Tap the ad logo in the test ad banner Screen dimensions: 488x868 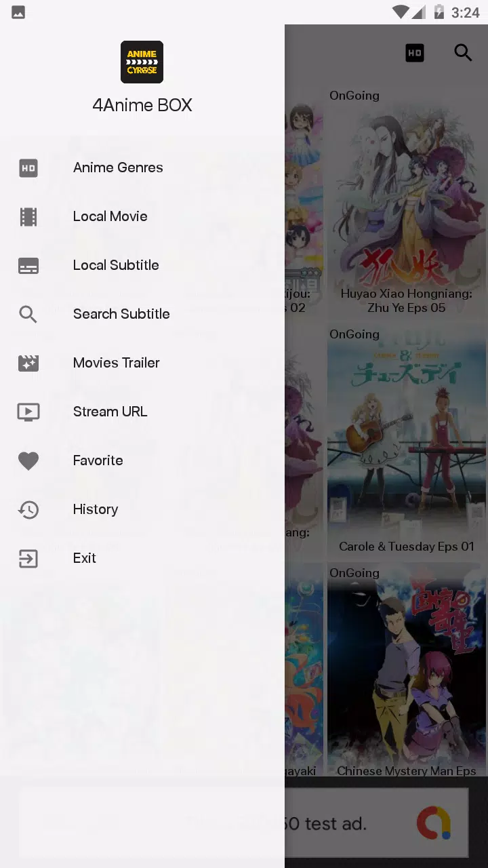pyautogui.click(x=434, y=823)
